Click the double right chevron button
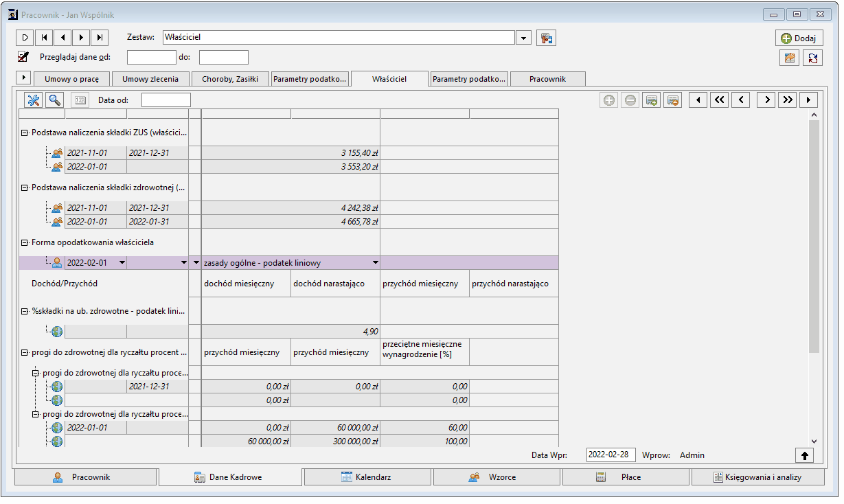This screenshot has width=844, height=504. click(788, 100)
